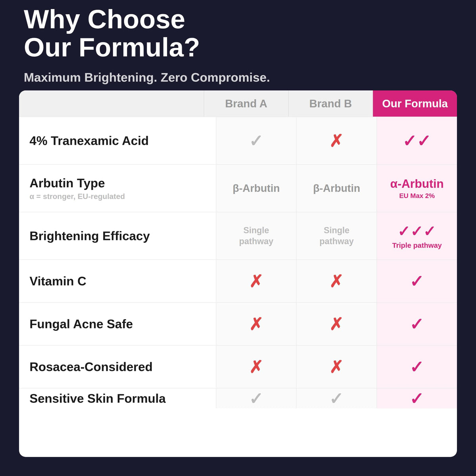This screenshot has width=476, height=476.
Task: Click Brand A red X in Vitamin C row
Action: point(256,281)
